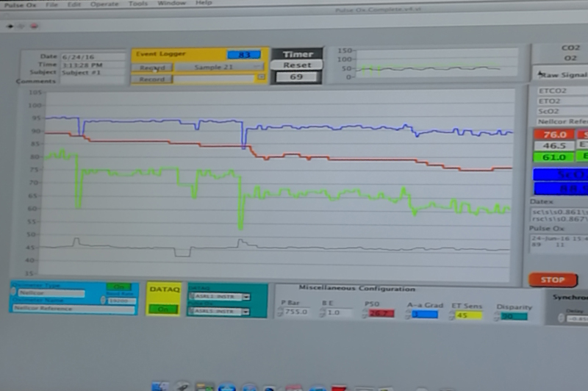Open the Edit menu
Image resolution: width=588 pixels, height=391 pixels.
(74, 4)
